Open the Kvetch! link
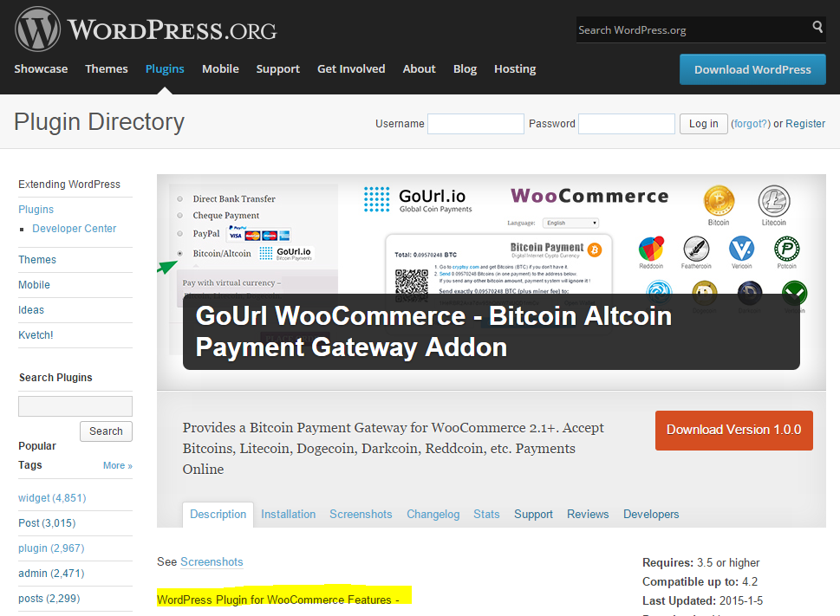The image size is (840, 616). (36, 335)
